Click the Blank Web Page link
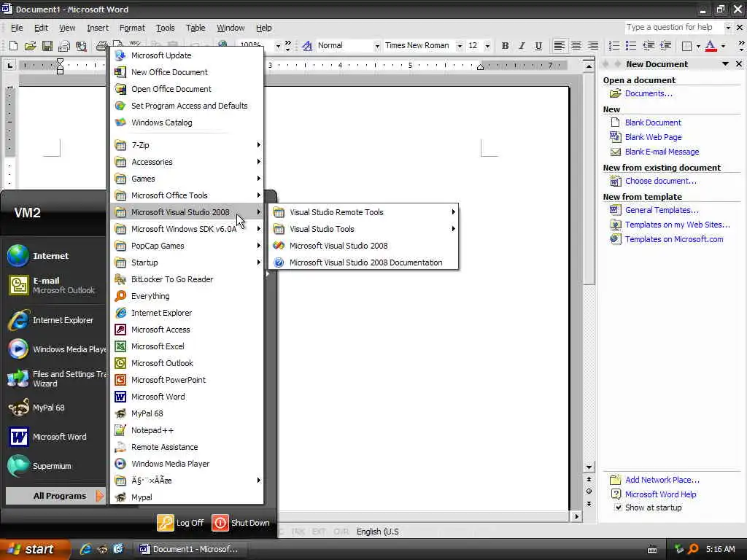This screenshot has height=560, width=747. (653, 137)
